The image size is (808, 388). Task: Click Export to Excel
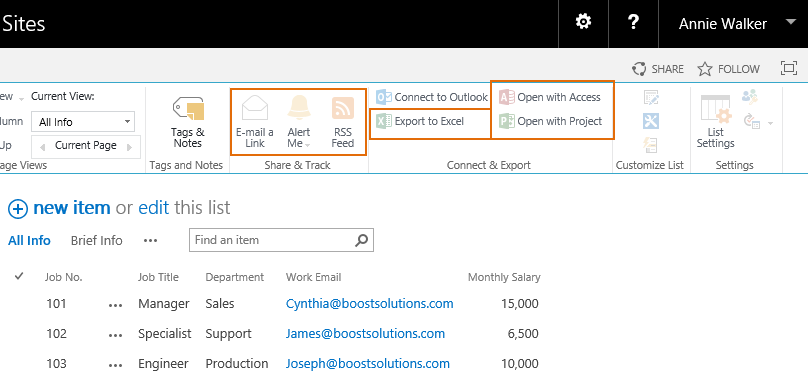[420, 122]
